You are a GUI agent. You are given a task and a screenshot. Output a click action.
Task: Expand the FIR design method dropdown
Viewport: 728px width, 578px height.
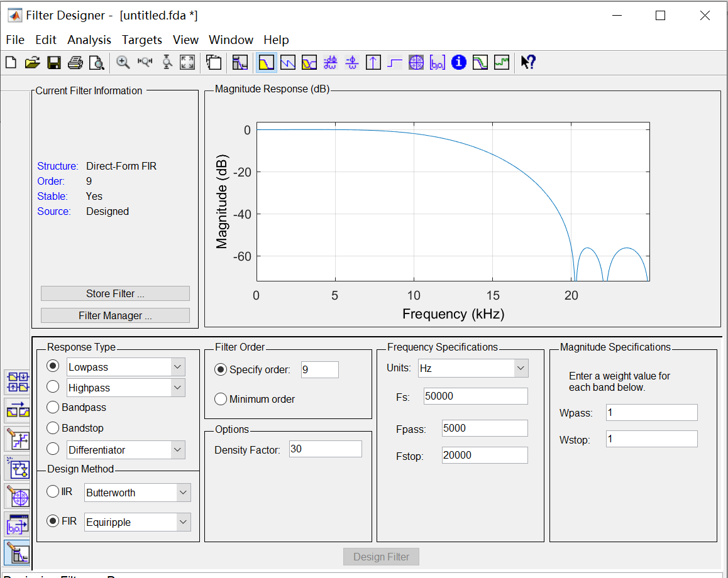(182, 522)
